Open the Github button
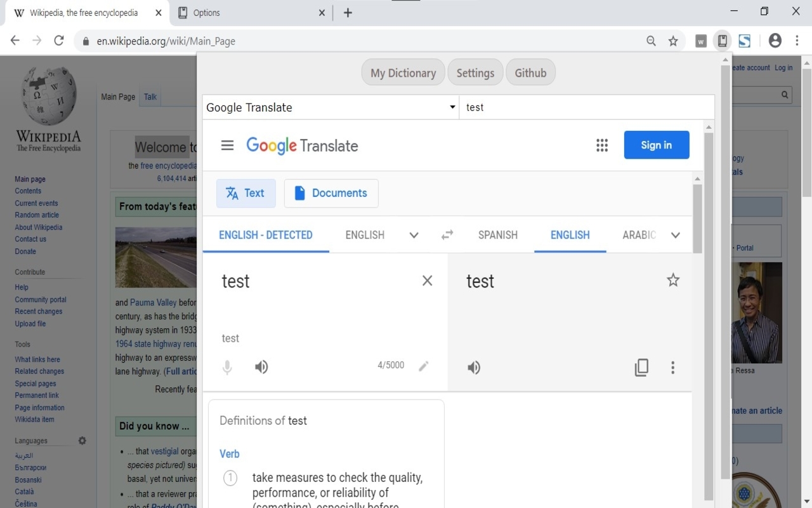The image size is (812, 508). 530,72
